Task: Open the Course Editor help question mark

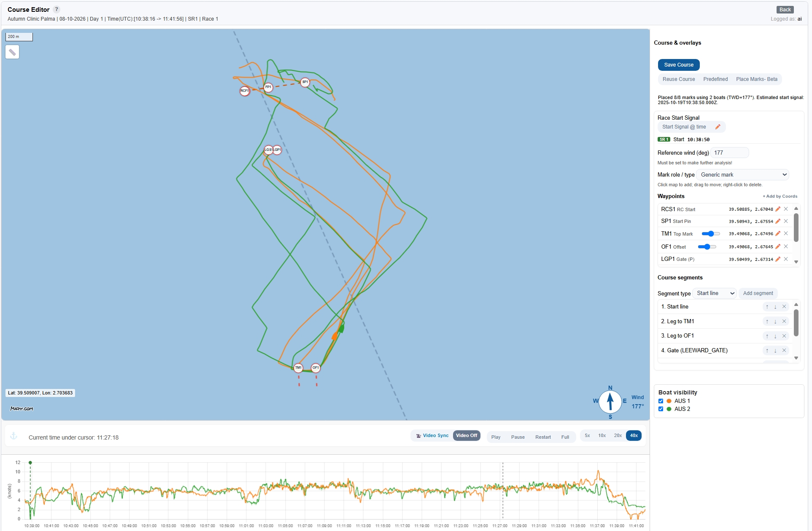Action: pos(57,9)
